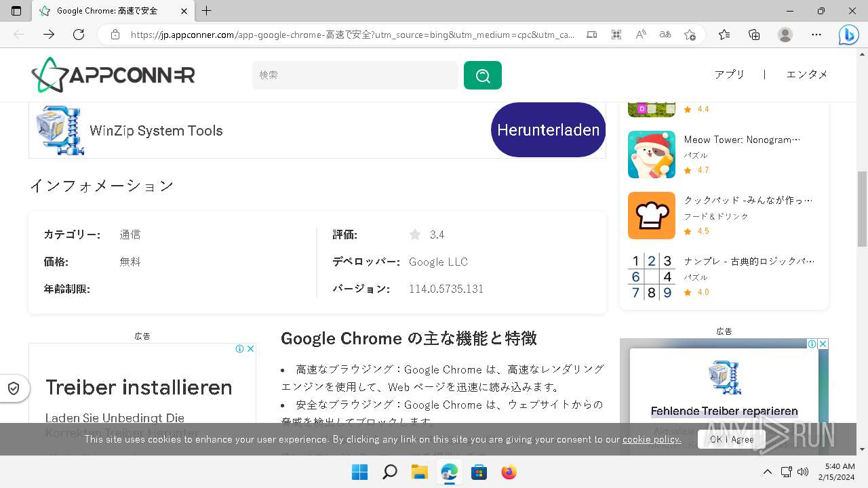Click the browser back arrow
This screenshot has height=488, width=868.
(x=19, y=35)
